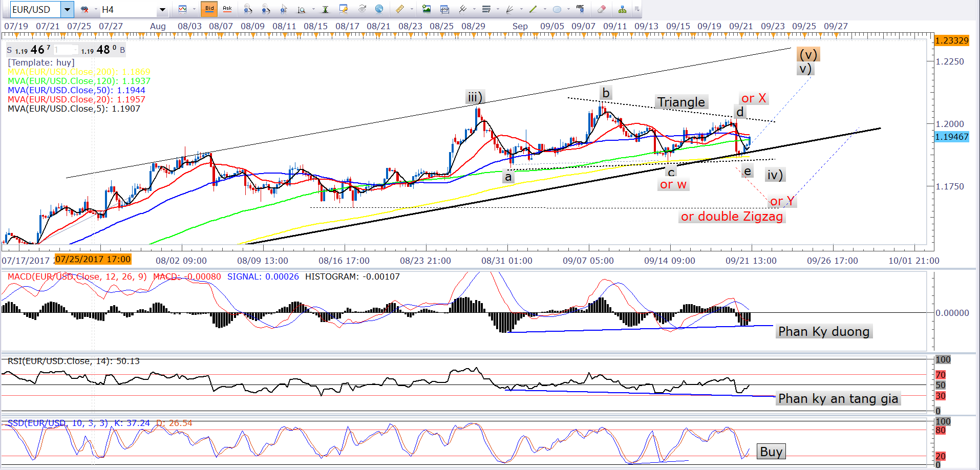Click the add picture icon
Viewport: 980px width, 470px height.
426,9
